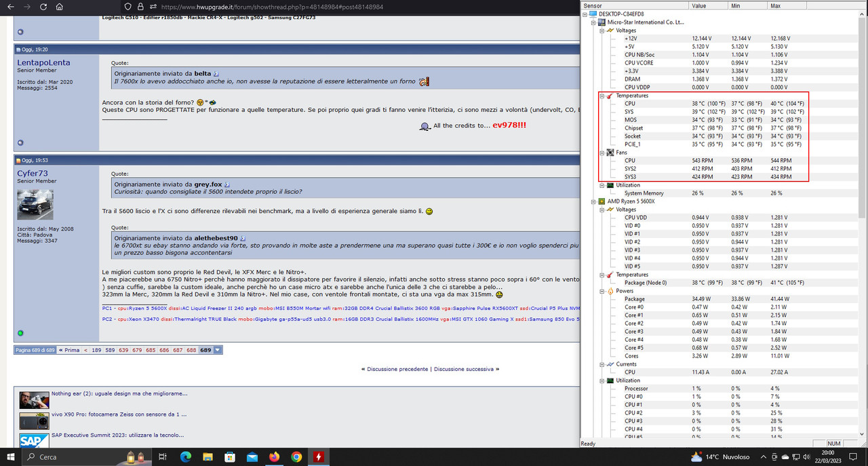Open Discussione precedente link
The height and width of the screenshot is (466, 868).
tap(397, 369)
